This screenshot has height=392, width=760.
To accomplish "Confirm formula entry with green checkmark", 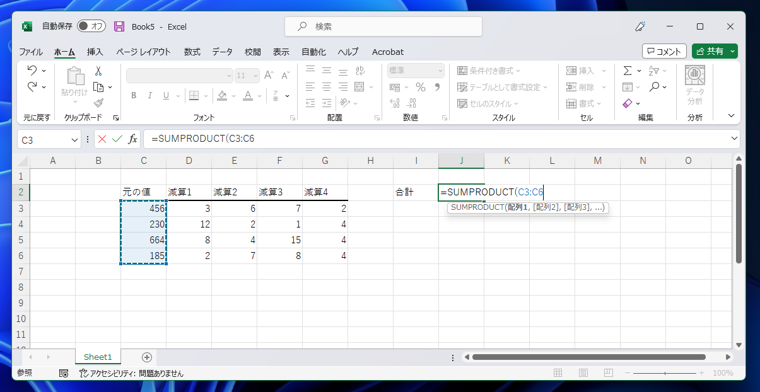I will pos(117,140).
